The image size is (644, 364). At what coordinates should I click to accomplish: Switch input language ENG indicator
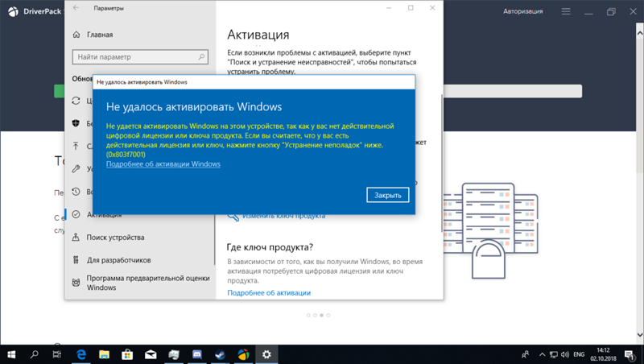tap(579, 354)
